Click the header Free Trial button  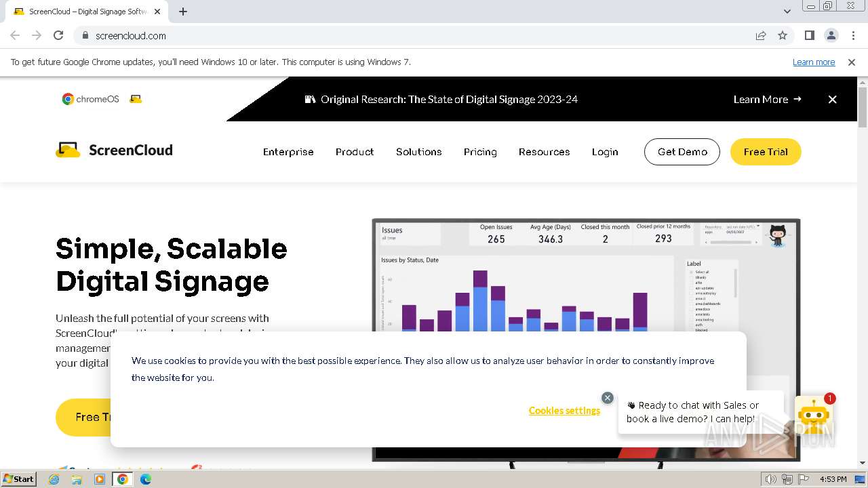(x=766, y=152)
